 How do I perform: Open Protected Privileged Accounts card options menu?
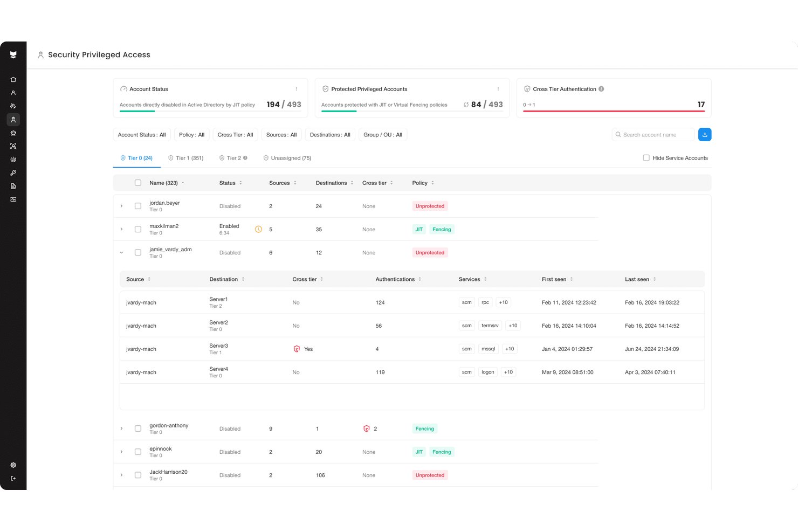[x=498, y=89]
